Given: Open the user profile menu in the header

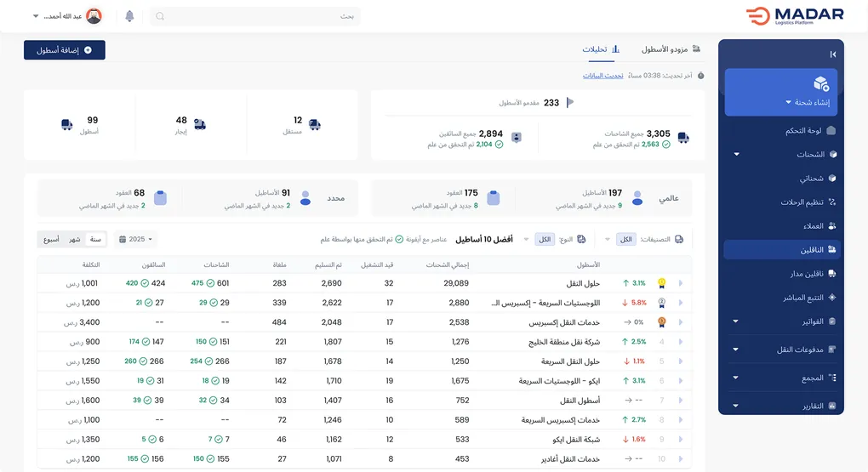Looking at the screenshot, I should click(68, 16).
